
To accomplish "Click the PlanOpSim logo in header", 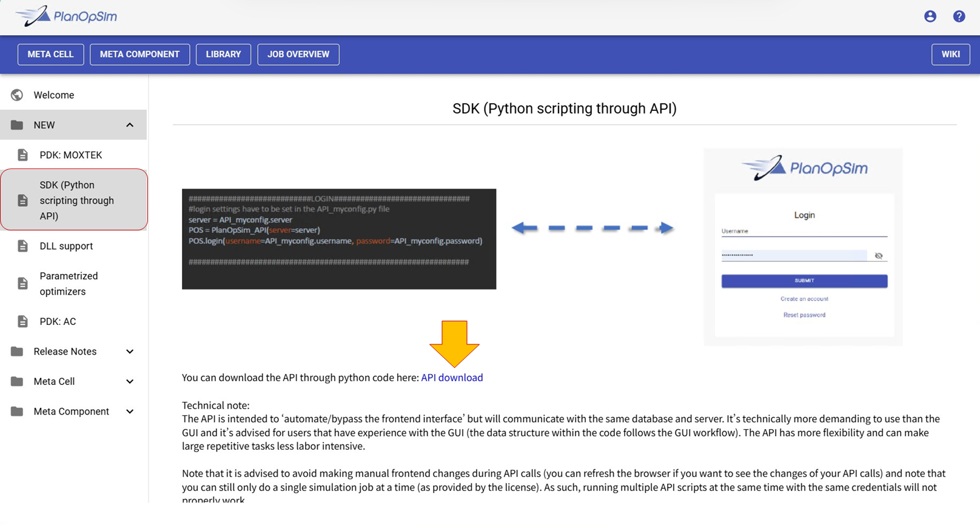I will point(66,16).
